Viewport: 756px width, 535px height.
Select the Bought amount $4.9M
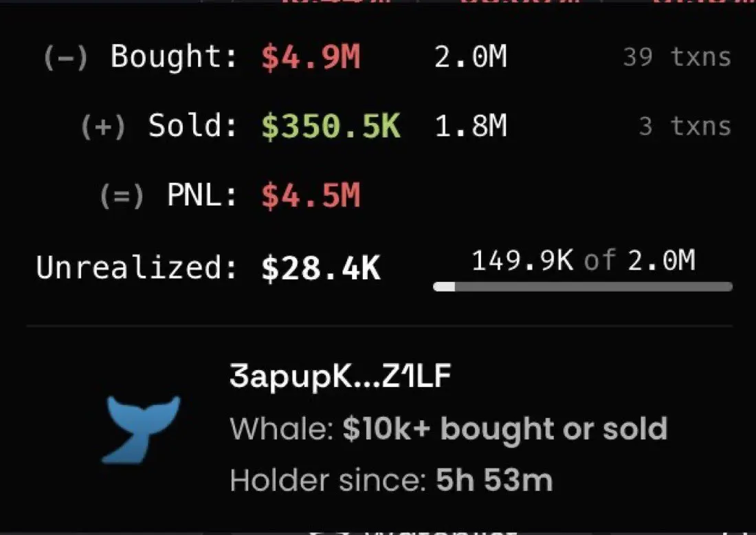click(311, 57)
